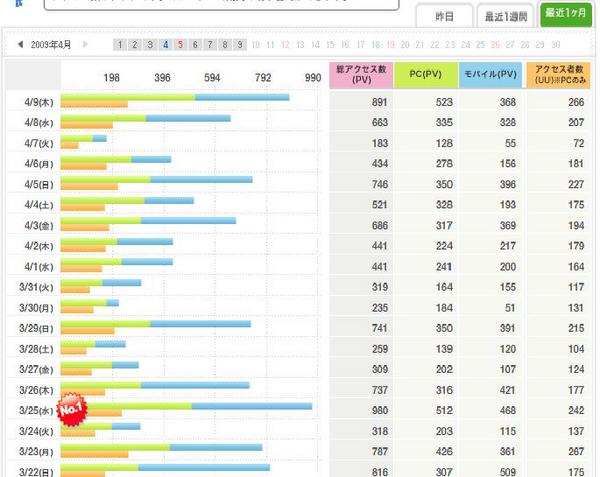Click the 4/5(日) date label

[x=39, y=184]
